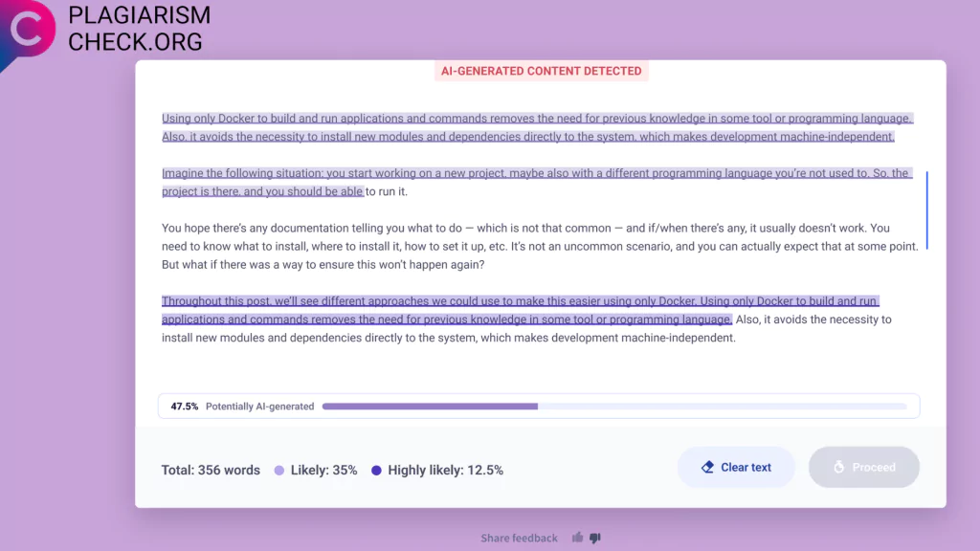Click the PLAGIARISM CHECK.ORG site title
The height and width of the screenshot is (551, 980).
[140, 29]
